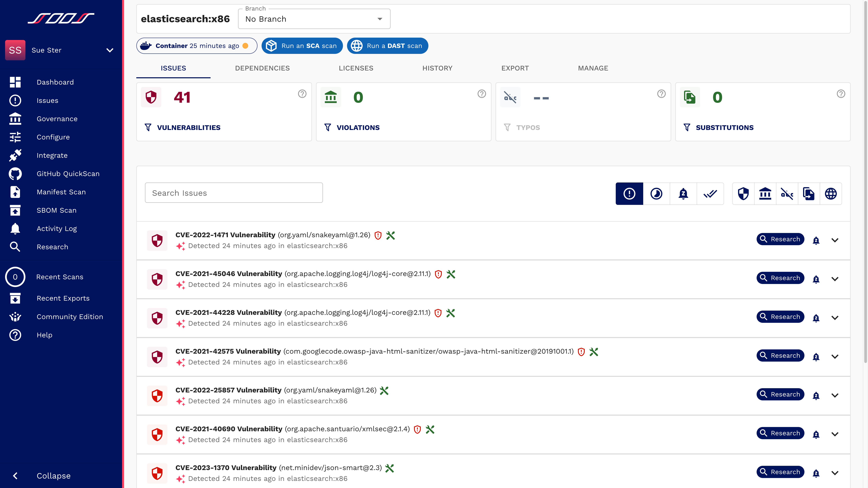Click the Search Issues input field
Viewport: 868px width, 488px height.
pos(234,192)
